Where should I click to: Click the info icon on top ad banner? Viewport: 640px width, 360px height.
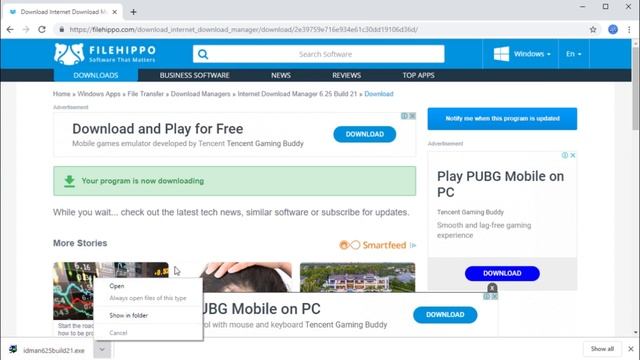(x=404, y=116)
